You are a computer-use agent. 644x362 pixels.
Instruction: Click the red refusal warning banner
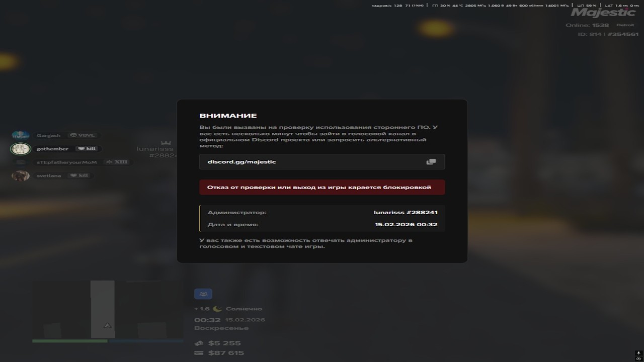(x=322, y=187)
